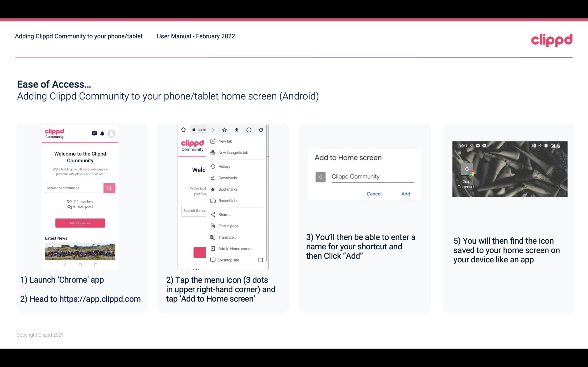
Task: Click the Cancel button in home screen dialog
Action: (374, 194)
